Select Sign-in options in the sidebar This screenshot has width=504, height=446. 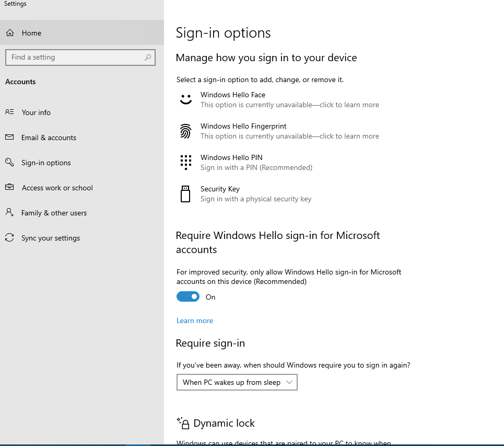pos(46,163)
